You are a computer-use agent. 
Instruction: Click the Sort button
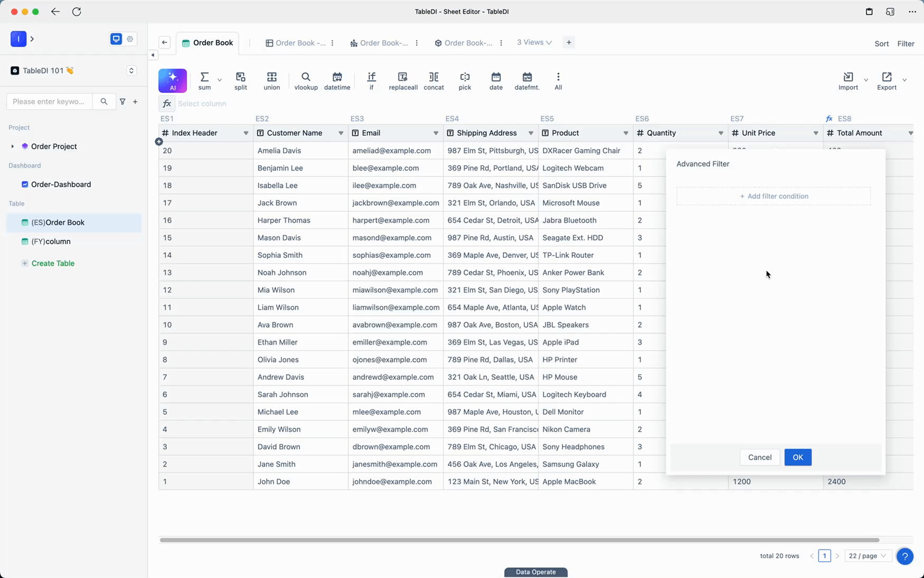pos(881,44)
